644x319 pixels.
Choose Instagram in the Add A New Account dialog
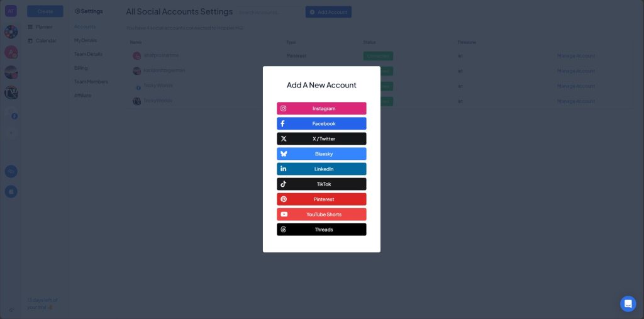(x=321, y=108)
